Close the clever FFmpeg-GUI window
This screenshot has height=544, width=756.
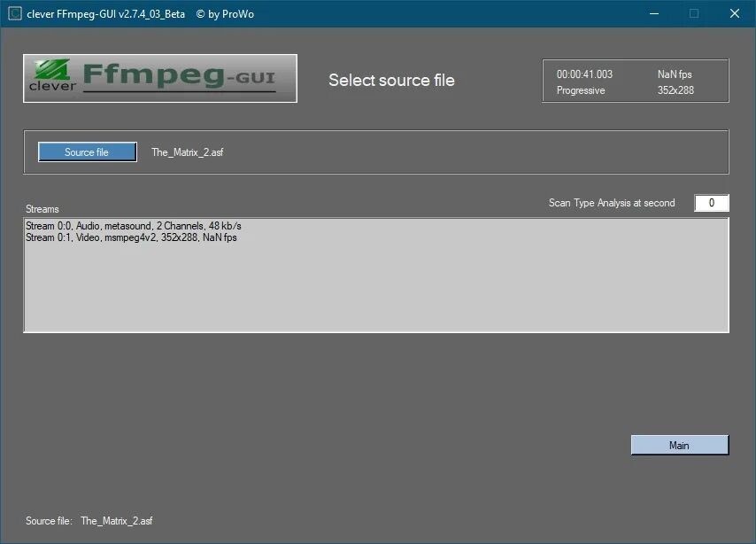pos(734,13)
